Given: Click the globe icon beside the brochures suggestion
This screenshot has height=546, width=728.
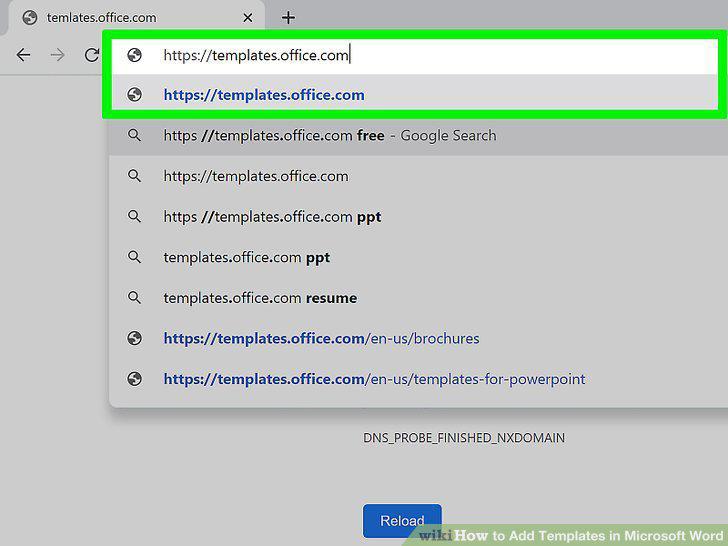Looking at the screenshot, I should tap(134, 338).
